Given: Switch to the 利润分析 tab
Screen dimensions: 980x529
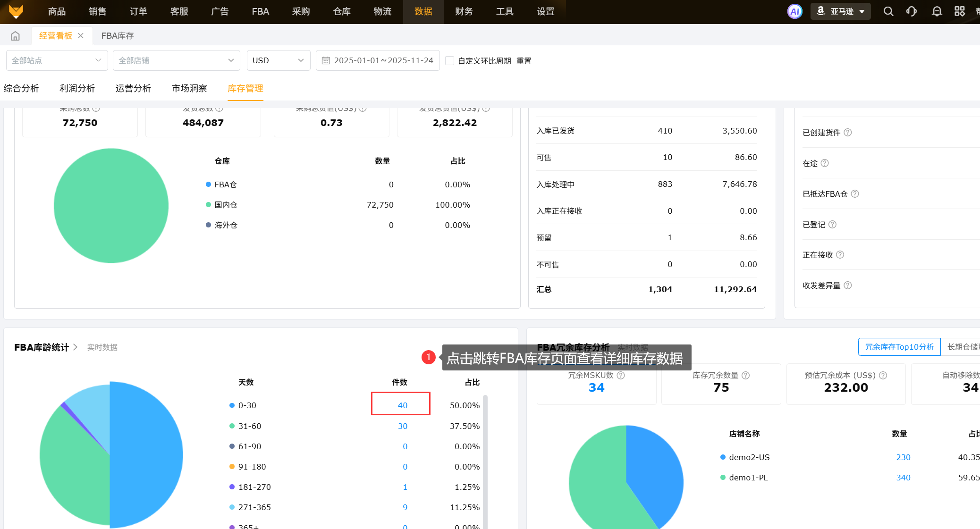Looking at the screenshot, I should [77, 88].
